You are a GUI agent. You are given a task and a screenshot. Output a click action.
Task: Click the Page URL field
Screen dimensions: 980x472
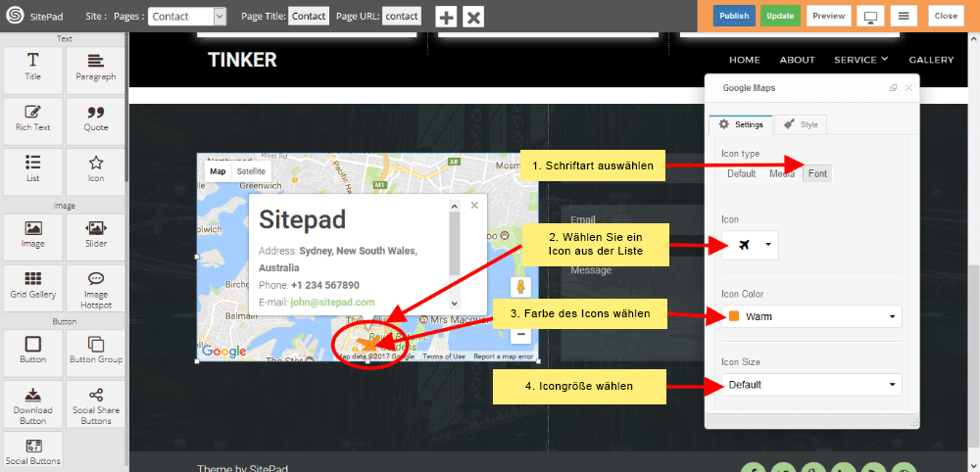tap(402, 17)
